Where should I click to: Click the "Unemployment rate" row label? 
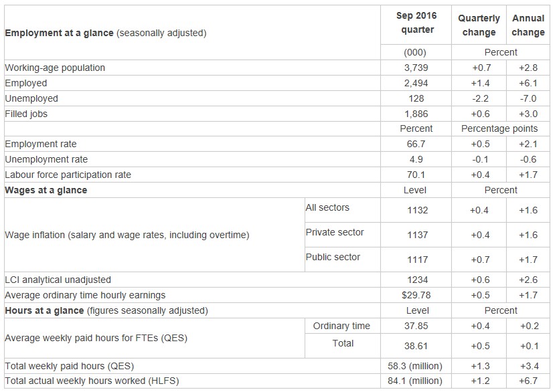pyautogui.click(x=46, y=159)
